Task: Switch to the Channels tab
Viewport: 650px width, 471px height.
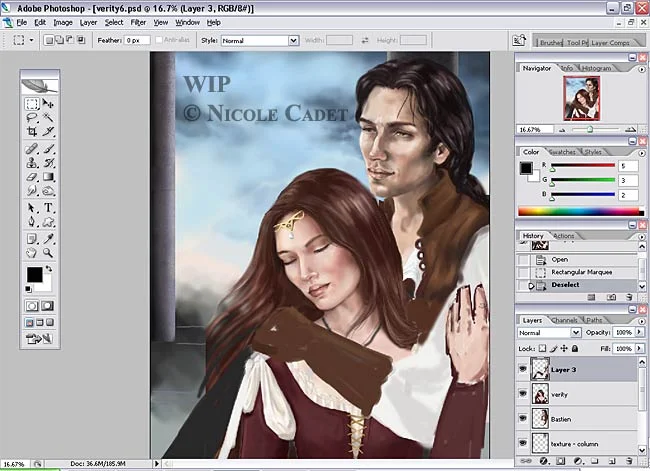Action: [x=564, y=320]
